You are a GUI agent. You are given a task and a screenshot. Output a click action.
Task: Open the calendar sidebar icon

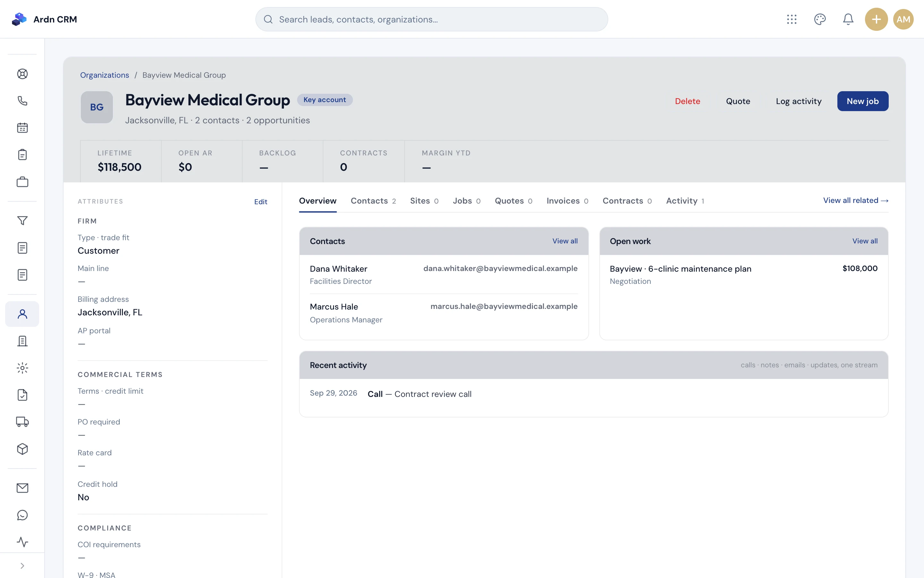[x=22, y=128]
